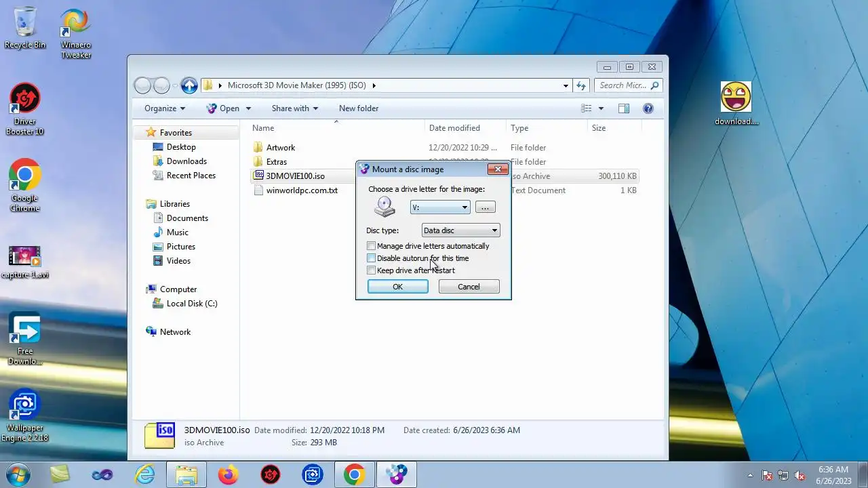This screenshot has height=488, width=868.
Task: Click the Explorer search box
Action: [629, 85]
